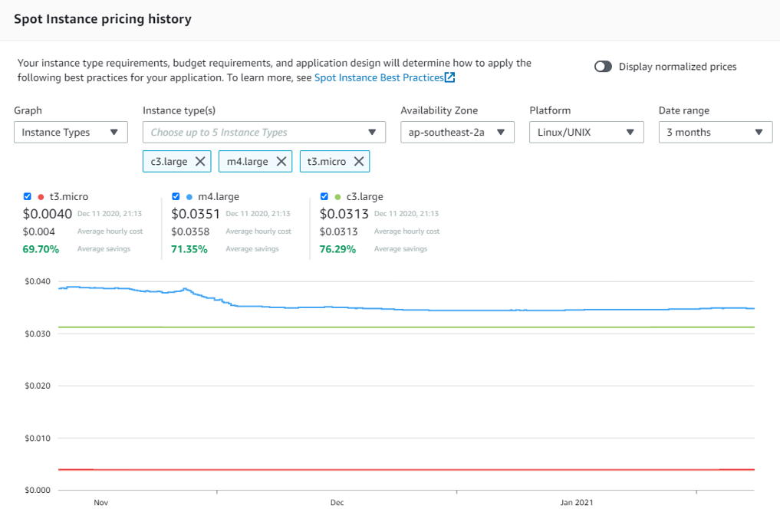780x532 pixels.
Task: Click the 76.29% average savings value
Action: [x=337, y=249]
